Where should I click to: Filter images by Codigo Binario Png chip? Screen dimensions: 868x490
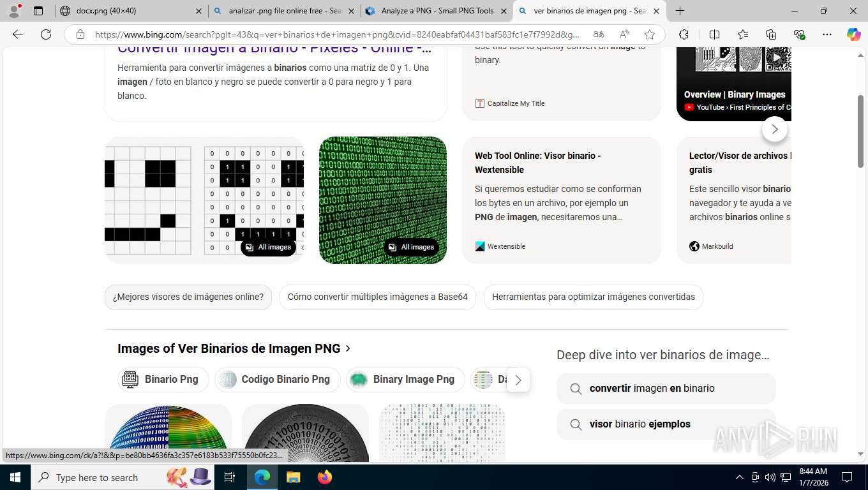tap(278, 379)
